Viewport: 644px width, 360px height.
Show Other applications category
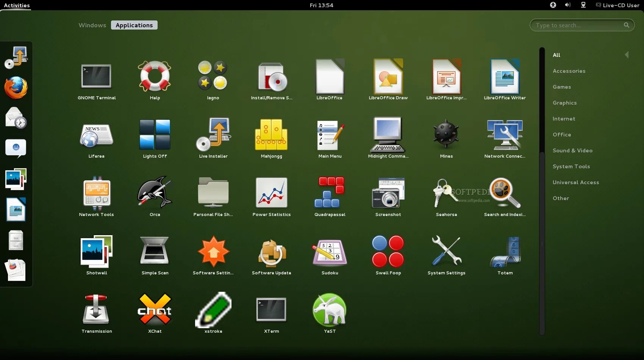click(561, 198)
